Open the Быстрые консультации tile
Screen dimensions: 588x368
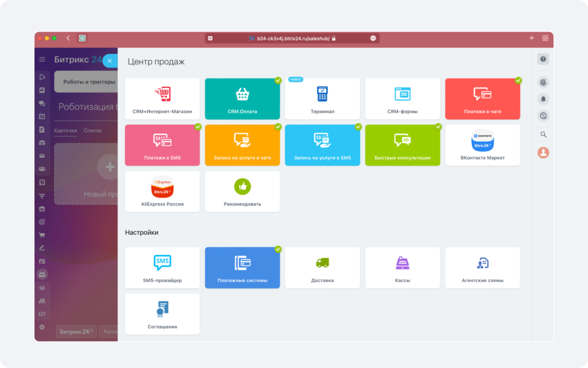[403, 145]
